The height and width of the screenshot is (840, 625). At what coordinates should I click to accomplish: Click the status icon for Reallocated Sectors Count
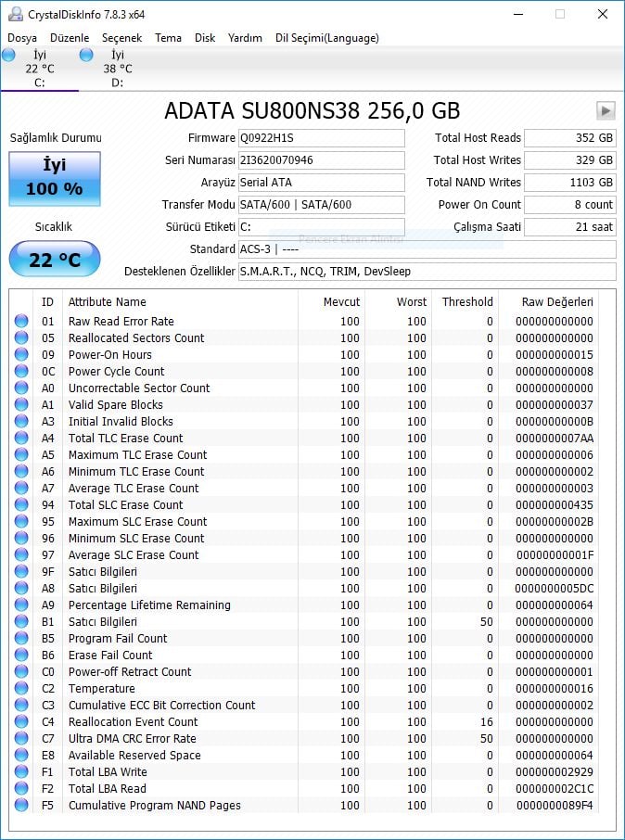(x=21, y=337)
